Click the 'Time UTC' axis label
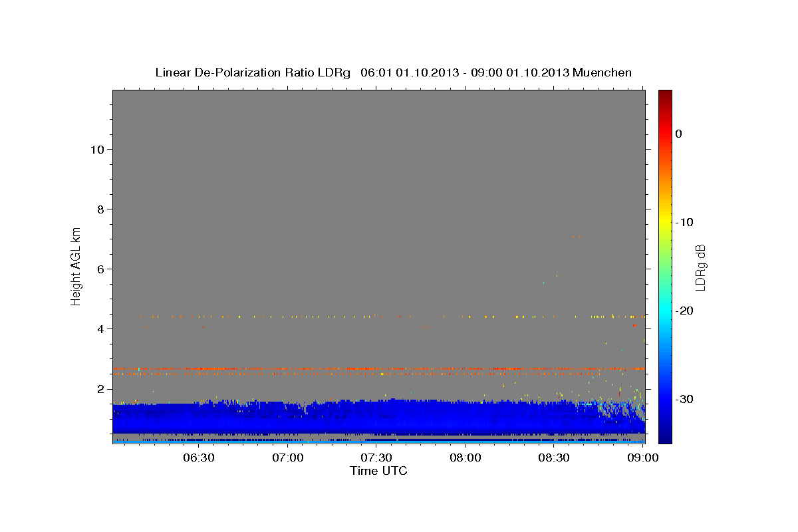The width and height of the screenshot is (798, 532). [x=378, y=471]
